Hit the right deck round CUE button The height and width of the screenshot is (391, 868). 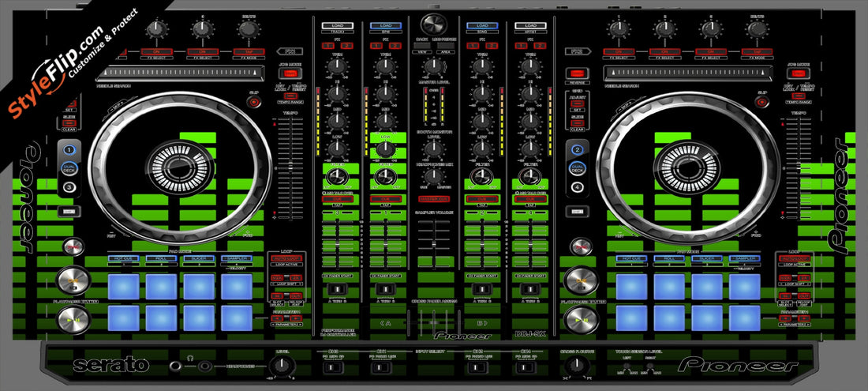(582, 280)
